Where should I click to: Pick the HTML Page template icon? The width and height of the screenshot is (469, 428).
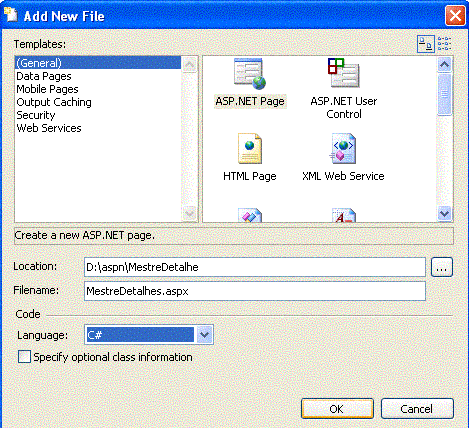[x=250, y=148]
